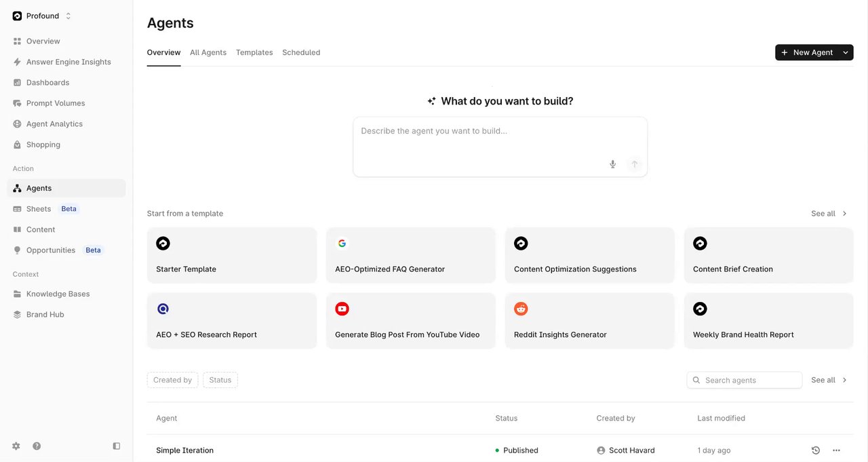This screenshot has width=868, height=462.
Task: Open the New Agent dropdown arrow
Action: tap(846, 52)
